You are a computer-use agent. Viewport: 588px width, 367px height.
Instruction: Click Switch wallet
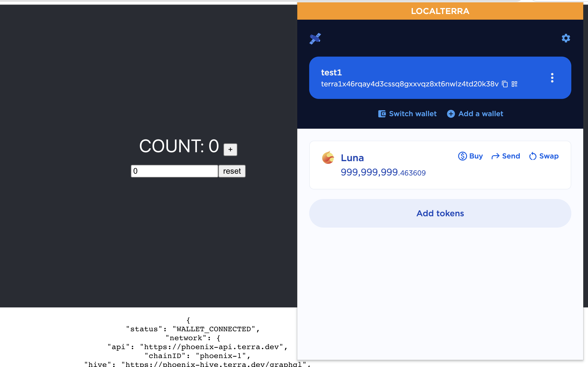point(407,114)
